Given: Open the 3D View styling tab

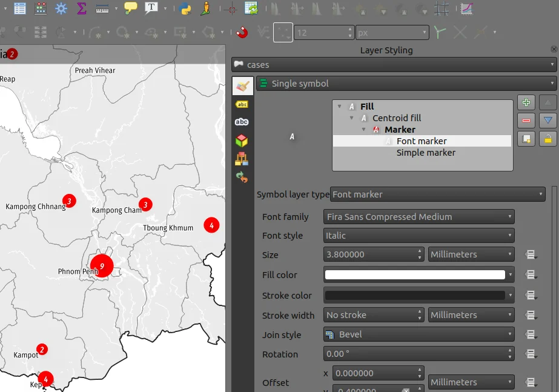Looking at the screenshot, I should click(242, 141).
